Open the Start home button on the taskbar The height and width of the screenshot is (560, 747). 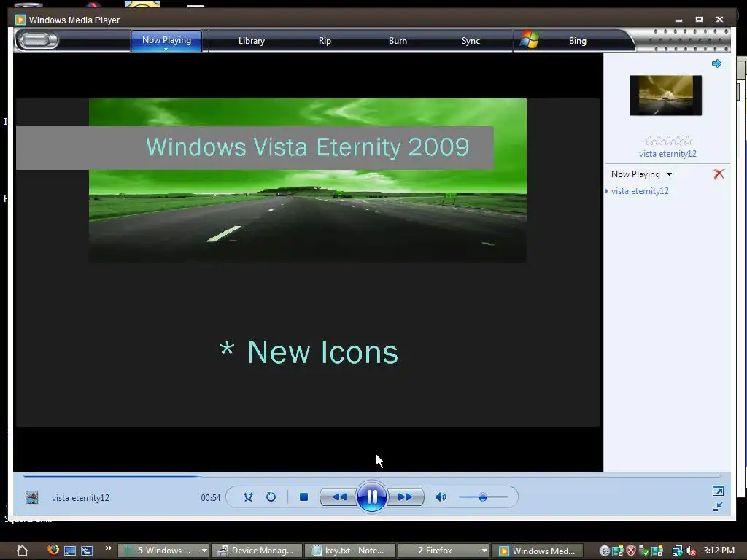(x=22, y=551)
